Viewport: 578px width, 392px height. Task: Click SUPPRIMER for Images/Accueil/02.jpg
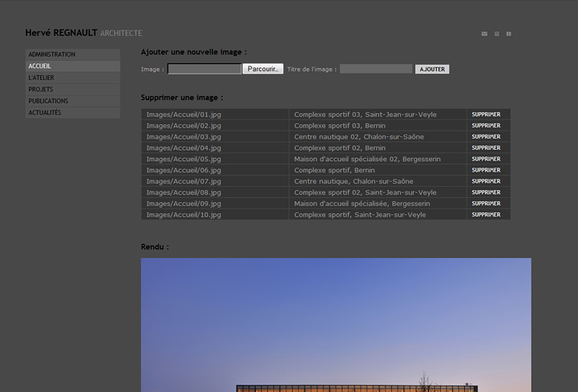tap(487, 126)
